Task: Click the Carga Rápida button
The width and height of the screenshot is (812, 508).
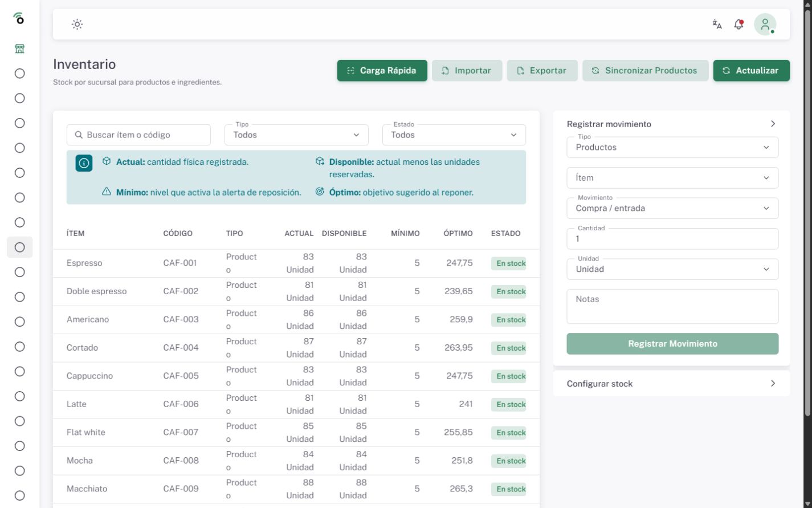Action: 382,71
